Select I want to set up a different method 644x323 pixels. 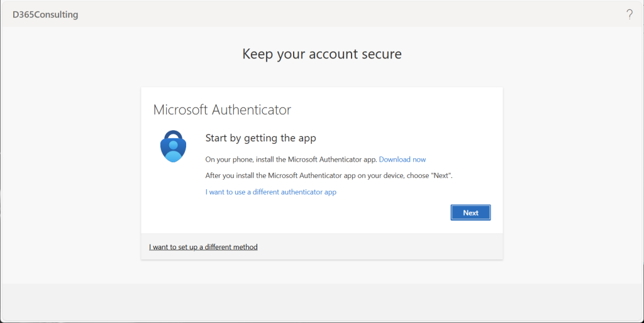click(203, 247)
